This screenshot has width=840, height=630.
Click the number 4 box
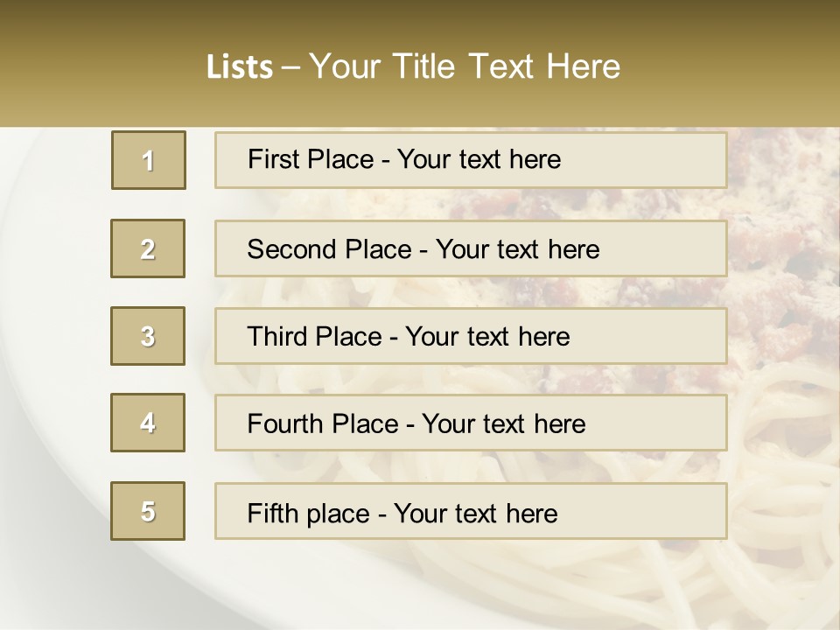pos(148,423)
